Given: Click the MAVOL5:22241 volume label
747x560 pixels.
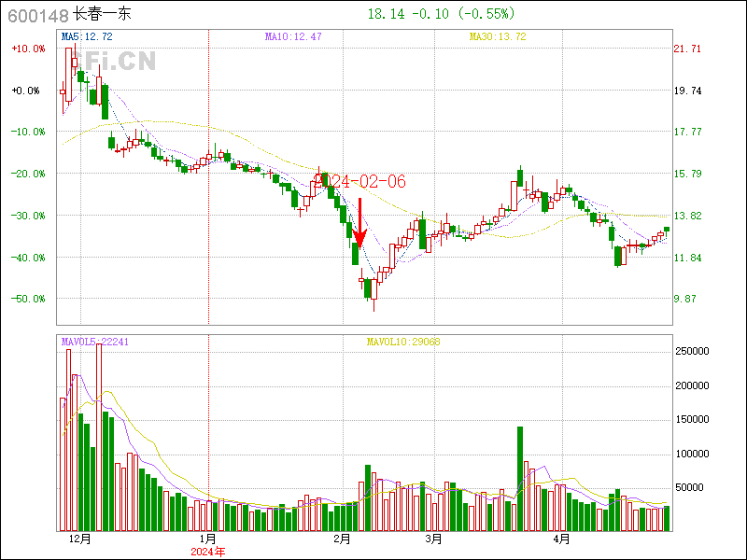Looking at the screenshot, I should tap(94, 343).
